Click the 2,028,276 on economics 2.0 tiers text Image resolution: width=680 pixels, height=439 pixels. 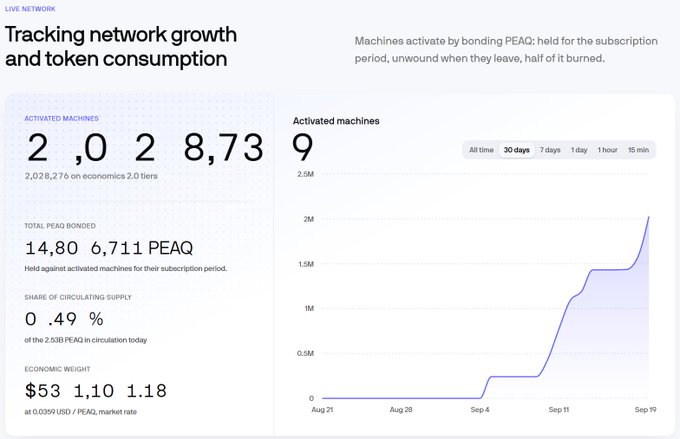(91, 176)
